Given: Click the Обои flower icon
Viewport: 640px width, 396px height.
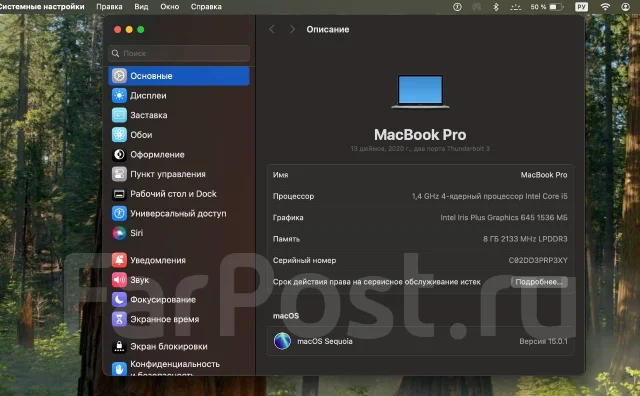Looking at the screenshot, I should coord(119,135).
